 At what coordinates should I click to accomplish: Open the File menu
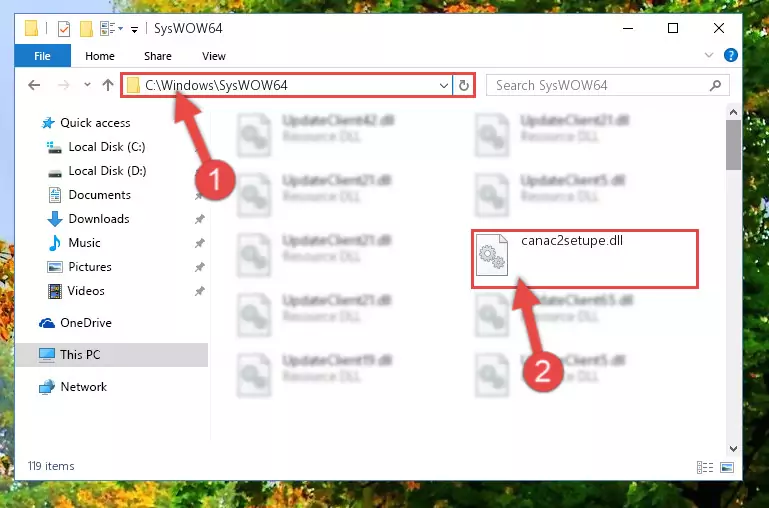(x=42, y=56)
